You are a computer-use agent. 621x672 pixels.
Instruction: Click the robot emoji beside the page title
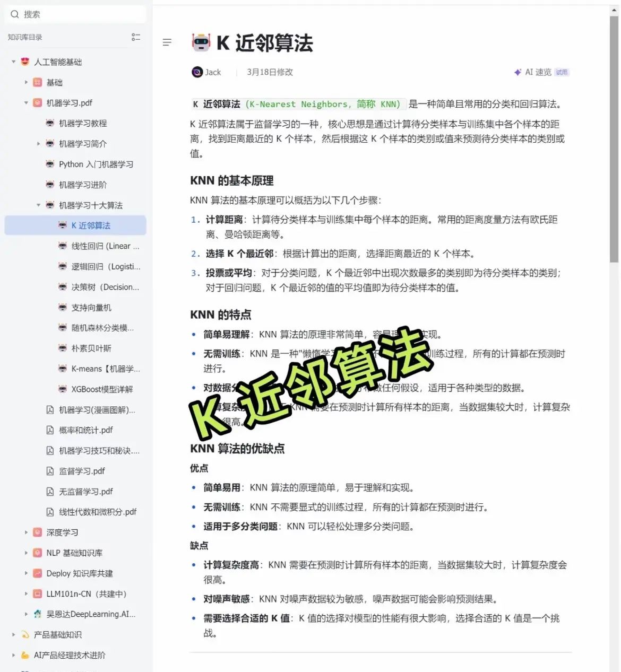pyautogui.click(x=200, y=42)
